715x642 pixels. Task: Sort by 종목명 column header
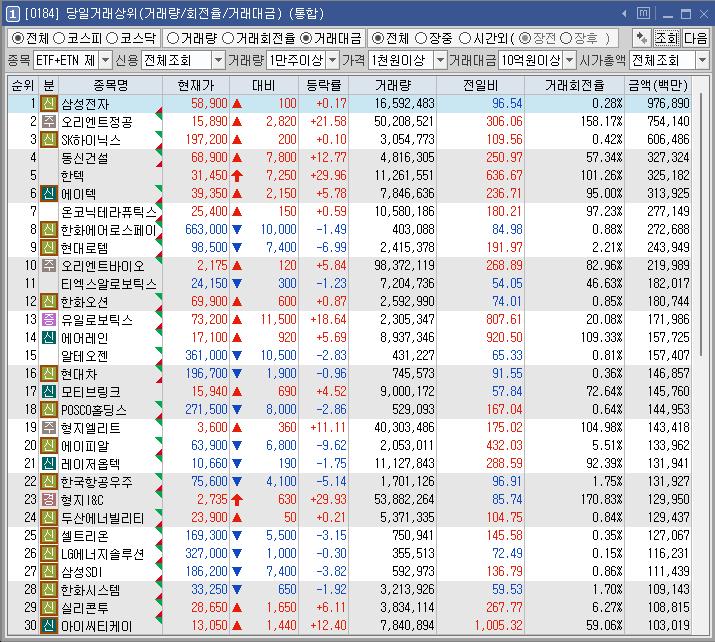110,85
